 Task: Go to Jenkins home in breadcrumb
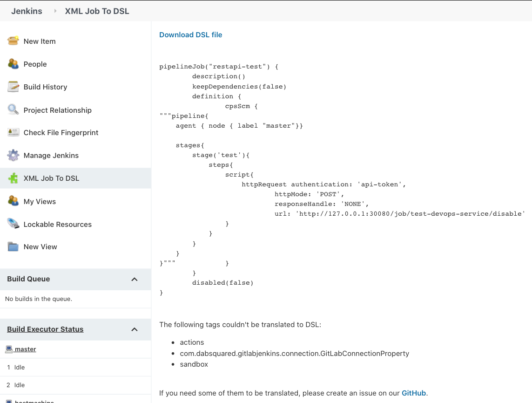coord(27,11)
